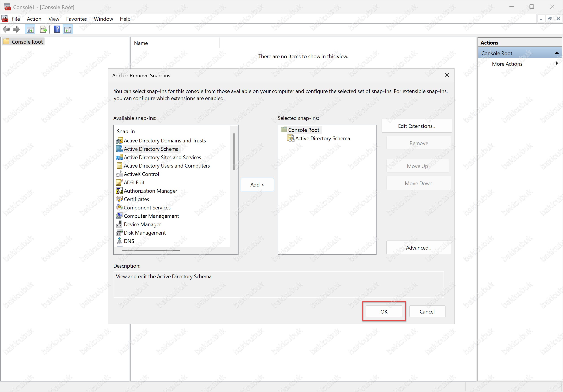563x392 pixels.
Task: Click the Certificates snap-in icon
Action: pyautogui.click(x=119, y=199)
